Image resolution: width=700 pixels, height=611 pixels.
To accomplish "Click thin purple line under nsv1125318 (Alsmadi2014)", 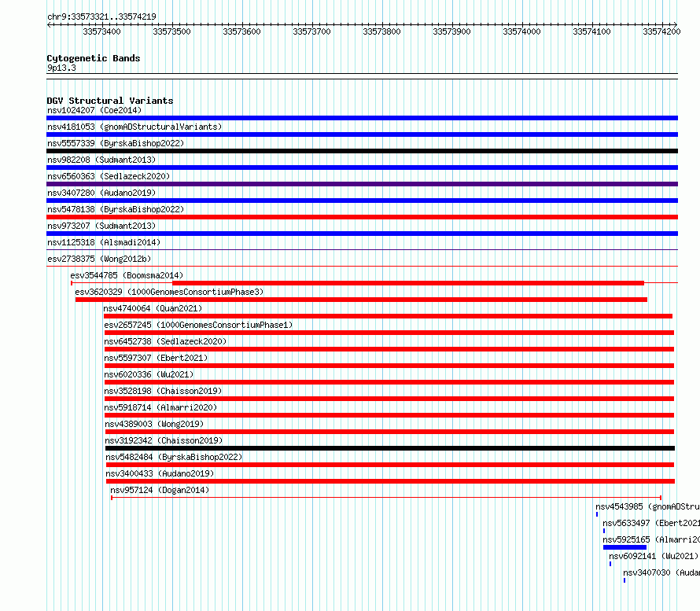I will tap(362, 250).
